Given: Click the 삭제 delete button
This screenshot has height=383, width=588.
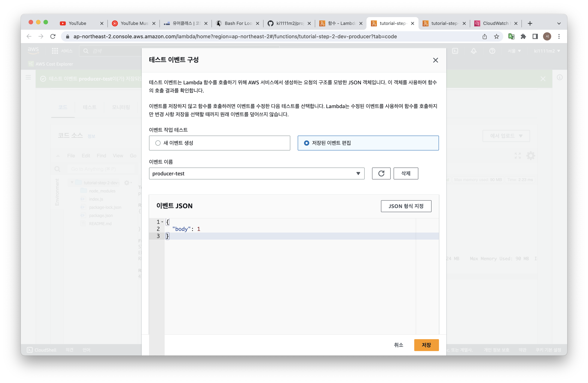Looking at the screenshot, I should coord(406,173).
